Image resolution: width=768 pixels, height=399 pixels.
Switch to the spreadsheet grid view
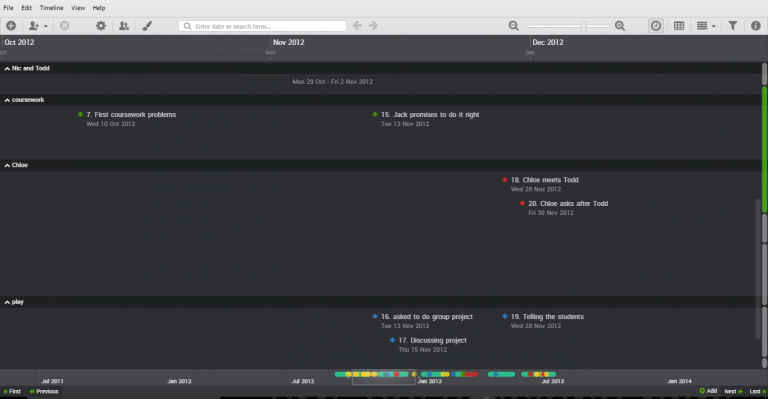[679, 26]
